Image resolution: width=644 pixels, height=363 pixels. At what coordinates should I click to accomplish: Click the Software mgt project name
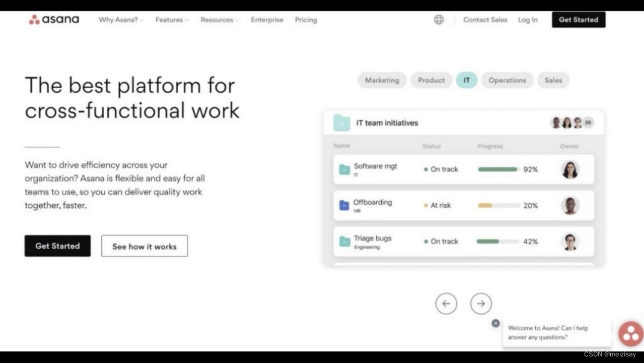[x=376, y=166]
